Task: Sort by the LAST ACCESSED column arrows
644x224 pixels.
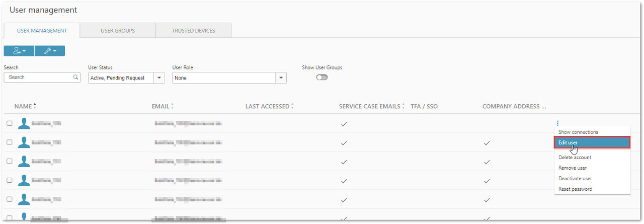Action: click(x=292, y=106)
